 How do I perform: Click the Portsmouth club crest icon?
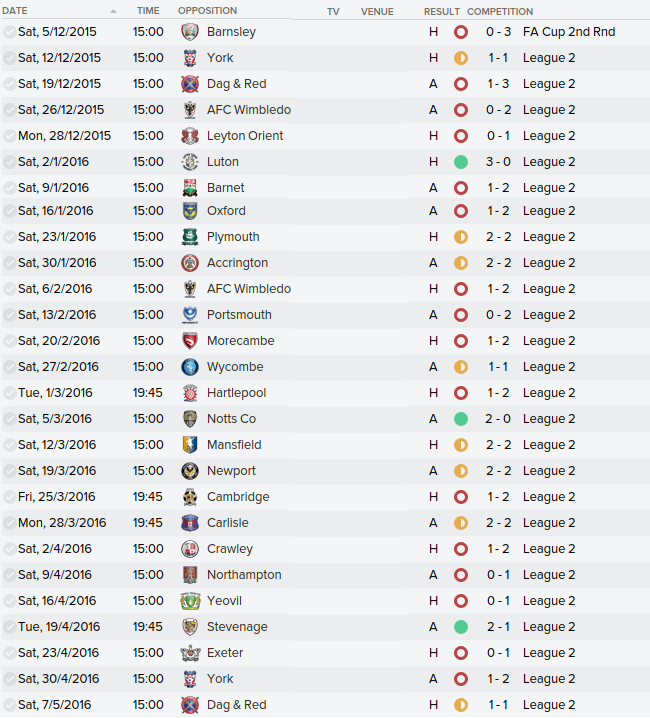[x=190, y=315]
